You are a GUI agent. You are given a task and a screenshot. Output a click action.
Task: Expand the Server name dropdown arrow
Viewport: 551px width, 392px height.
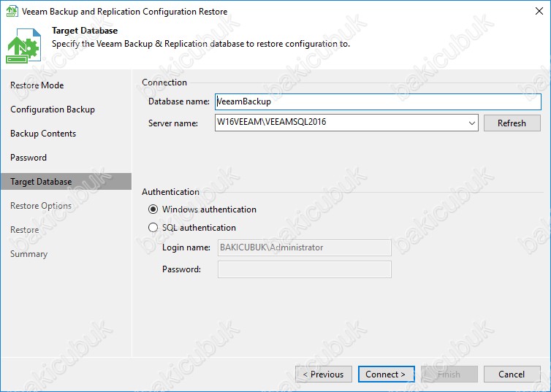click(472, 123)
